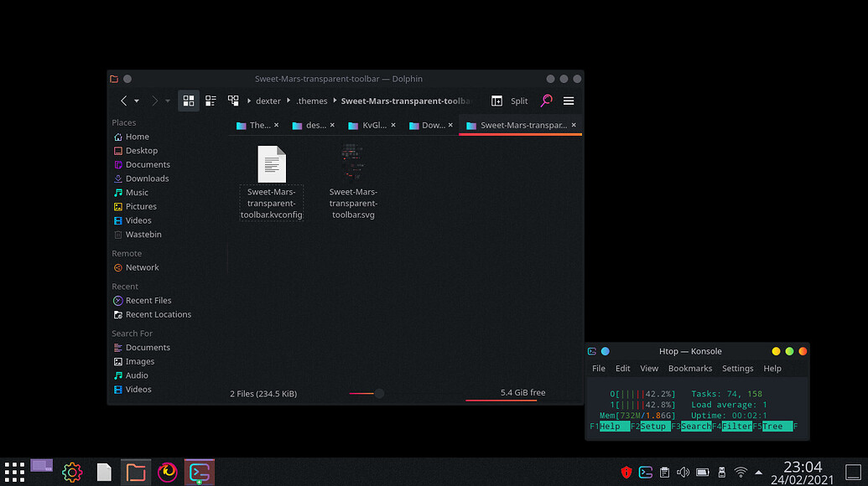Image resolution: width=868 pixels, height=486 pixels.
Task: Open Recent Files in the sidebar
Action: [x=147, y=300]
